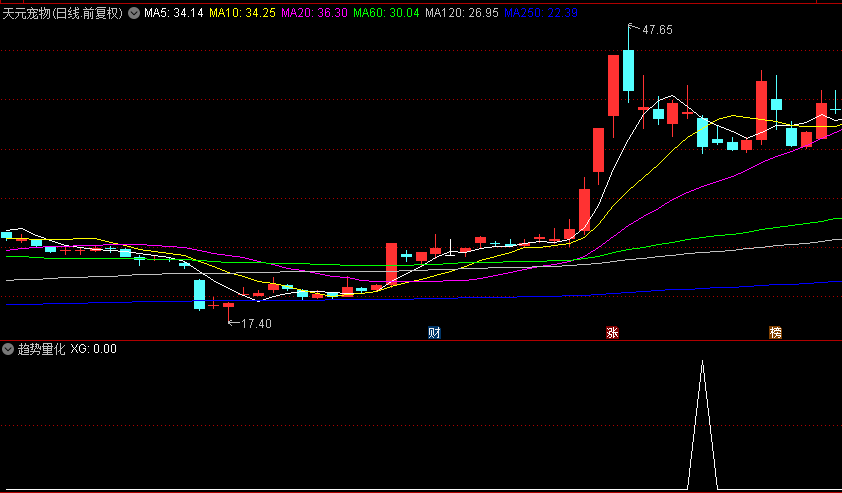
Task: Select the XG signal spike peak
Action: pos(702,362)
